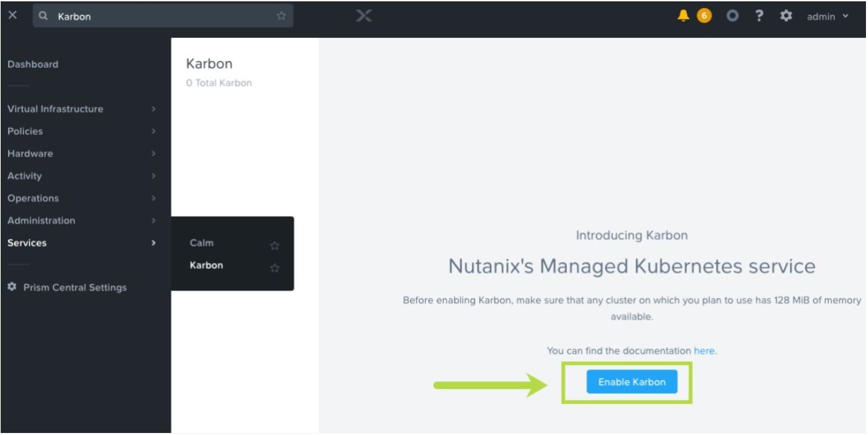
Task: Go to Dashboard in the sidebar
Action: [x=33, y=64]
